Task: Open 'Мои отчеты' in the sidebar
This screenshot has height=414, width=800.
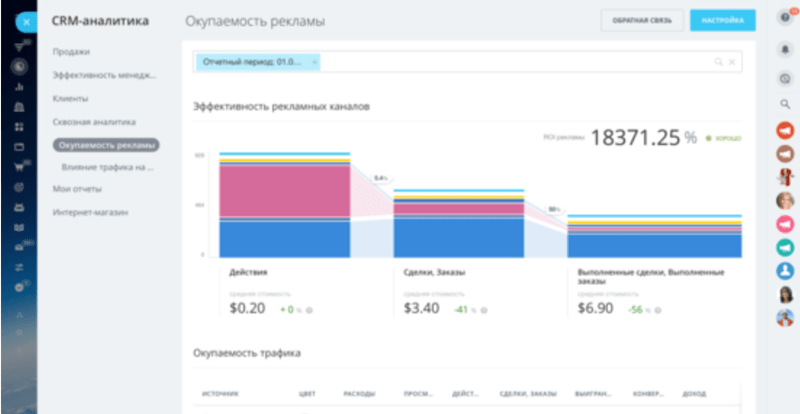Action: point(77,188)
